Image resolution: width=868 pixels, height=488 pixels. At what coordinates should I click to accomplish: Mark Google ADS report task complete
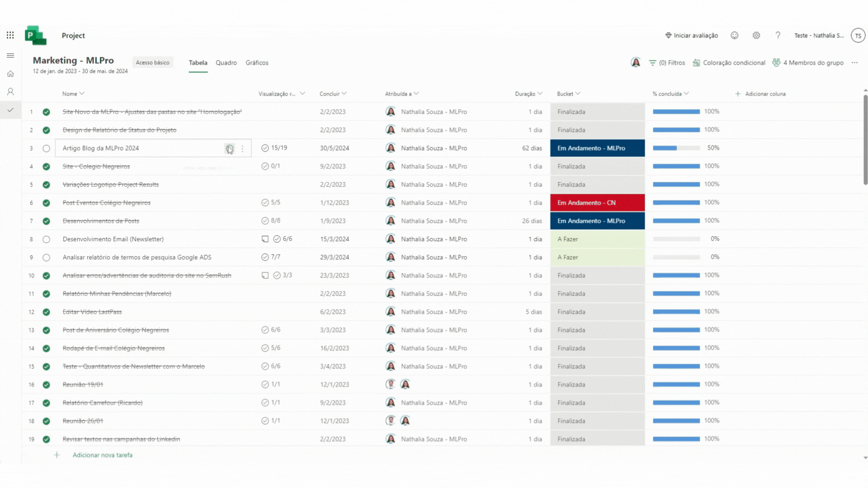tap(46, 258)
